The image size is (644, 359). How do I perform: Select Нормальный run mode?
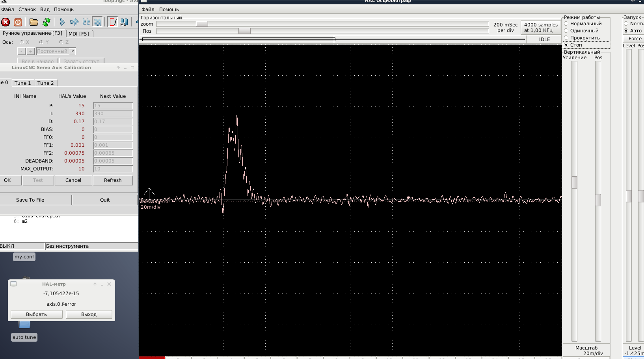click(566, 24)
